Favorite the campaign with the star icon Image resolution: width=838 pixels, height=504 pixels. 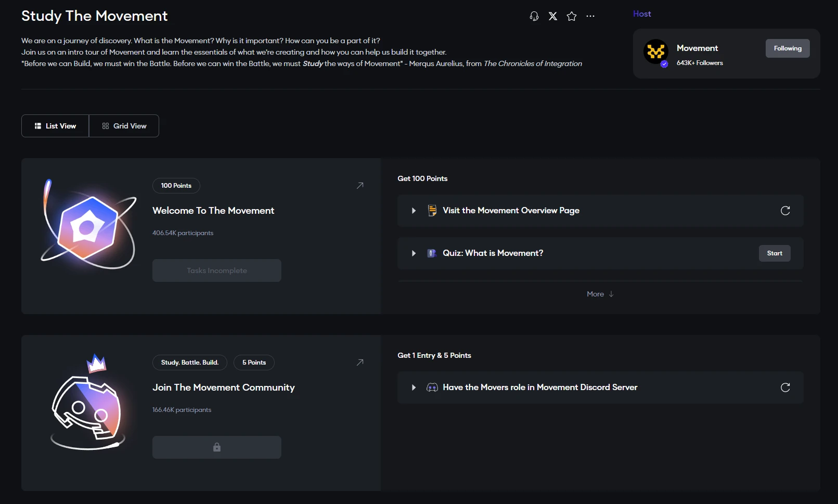click(572, 16)
